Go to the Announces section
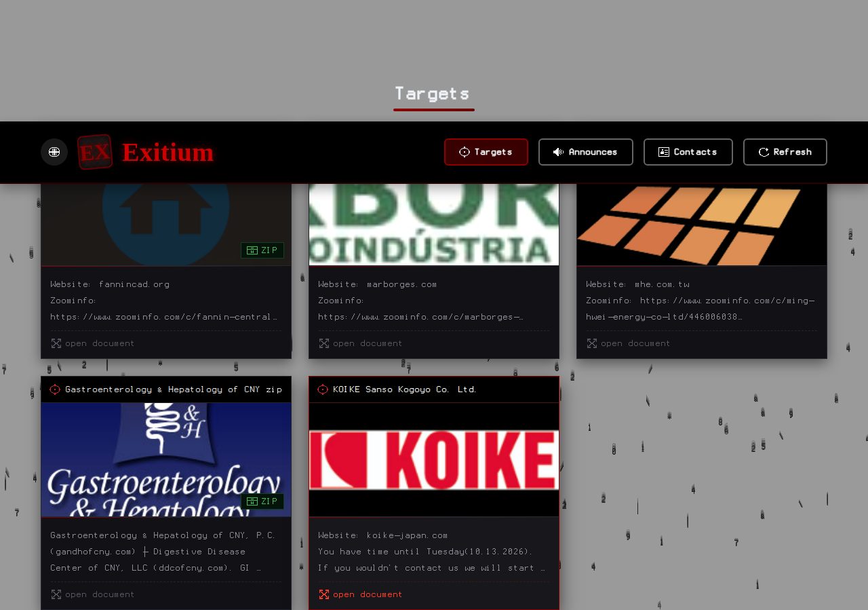The image size is (868, 610). click(586, 152)
